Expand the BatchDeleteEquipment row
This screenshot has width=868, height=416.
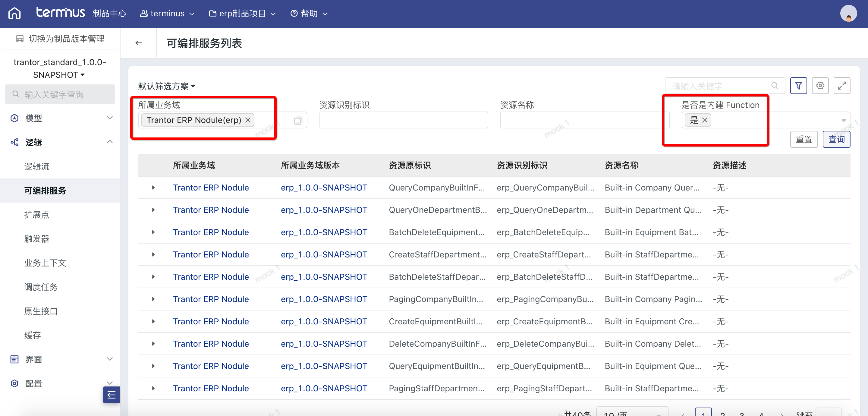pos(153,232)
